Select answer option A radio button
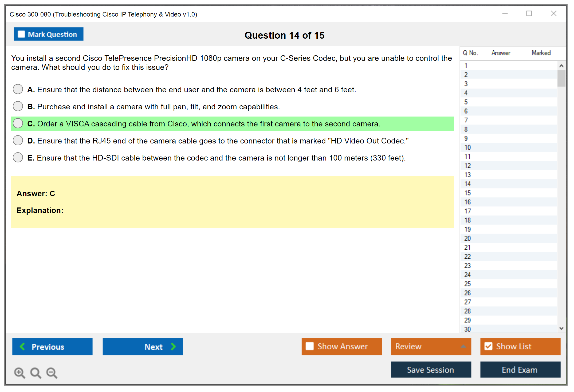This screenshot has height=392, width=574. tap(18, 89)
